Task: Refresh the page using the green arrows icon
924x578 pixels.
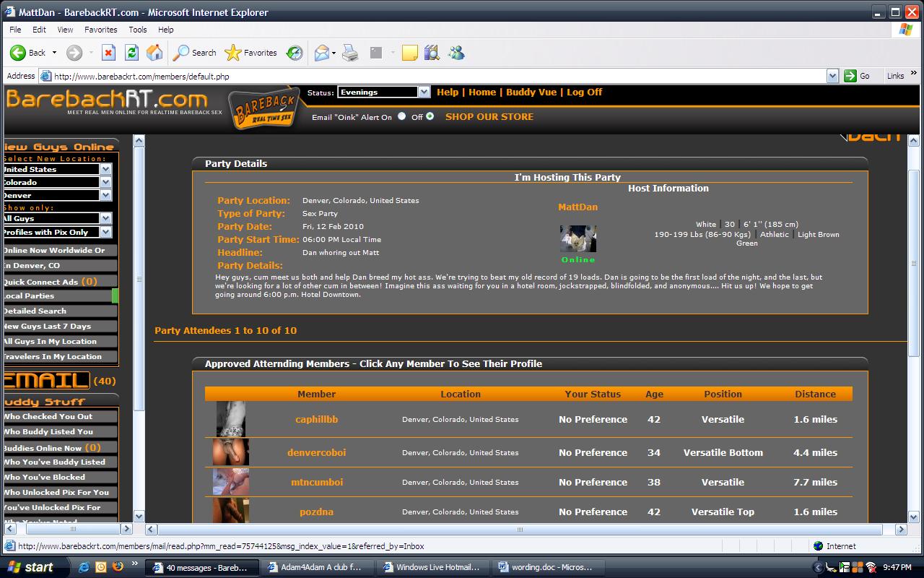Action: coord(131,53)
